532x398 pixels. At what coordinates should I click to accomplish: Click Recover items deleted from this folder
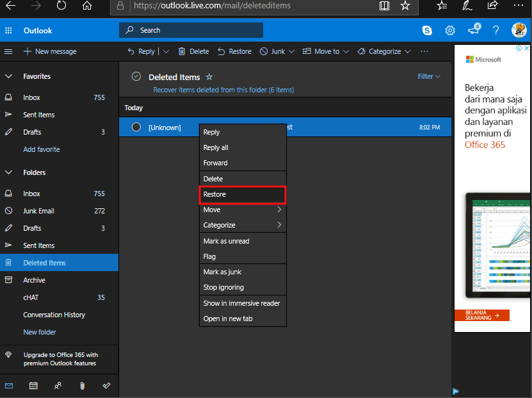[x=223, y=89]
